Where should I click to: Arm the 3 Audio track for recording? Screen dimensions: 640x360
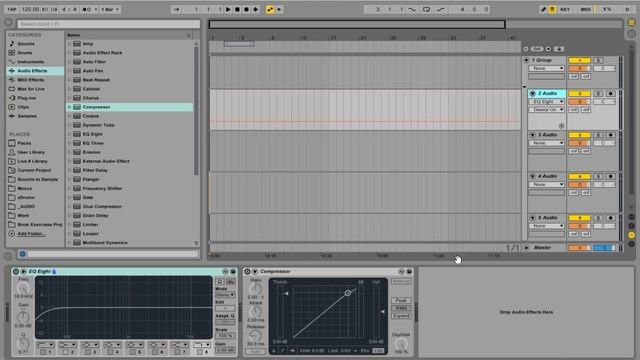[x=611, y=135]
